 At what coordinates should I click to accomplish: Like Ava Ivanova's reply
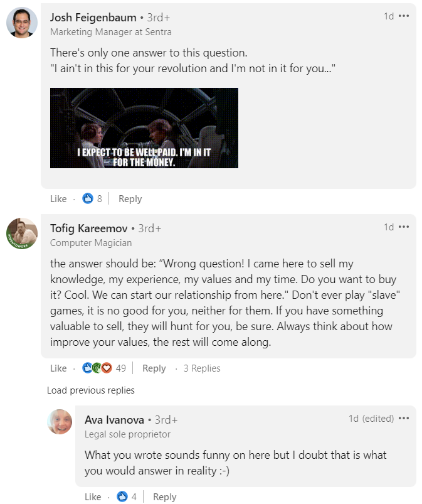point(93,497)
